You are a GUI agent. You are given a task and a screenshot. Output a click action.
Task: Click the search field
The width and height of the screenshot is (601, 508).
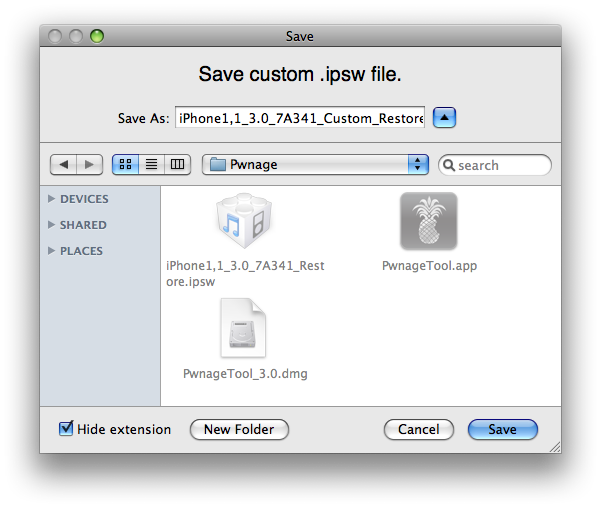tap(502, 165)
